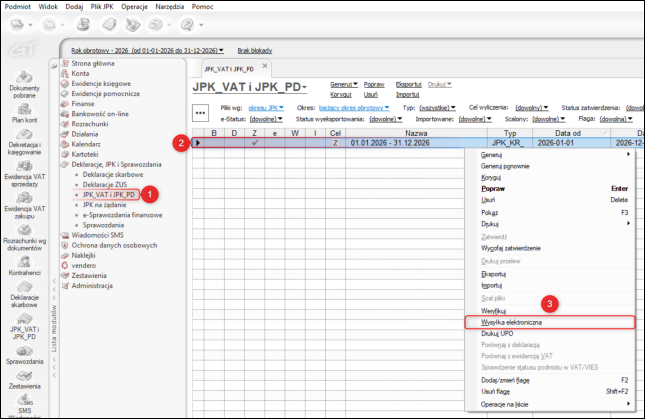
Task: Open Zestawienia sidebar icon
Action: (x=24, y=375)
